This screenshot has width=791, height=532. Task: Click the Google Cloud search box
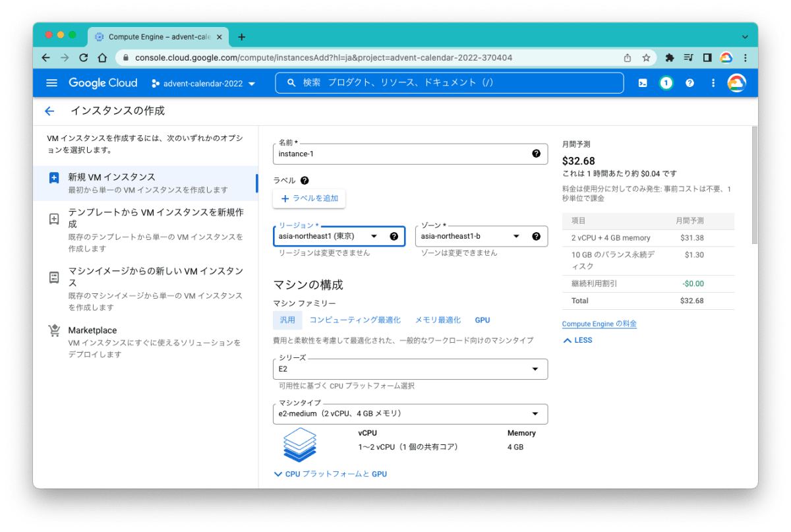(x=450, y=83)
